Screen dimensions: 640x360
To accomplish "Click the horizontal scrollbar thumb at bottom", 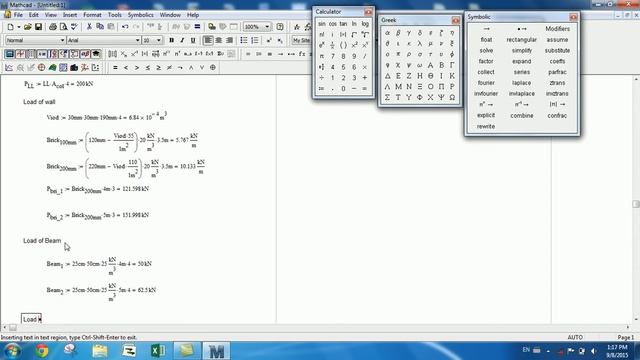I will (13, 328).
